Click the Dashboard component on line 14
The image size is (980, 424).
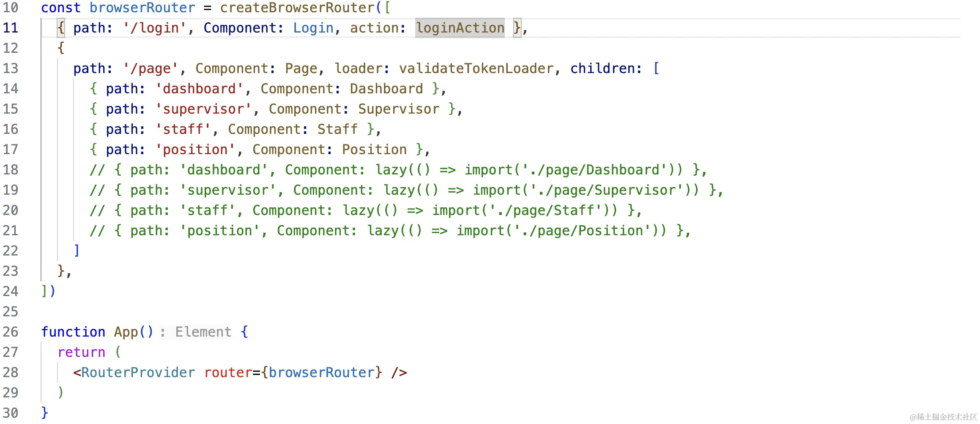[x=386, y=89]
